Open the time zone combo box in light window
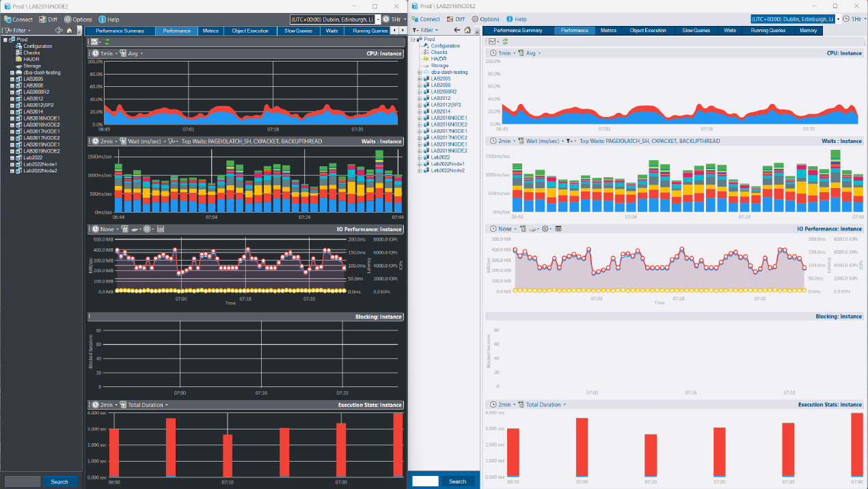 [x=796, y=19]
